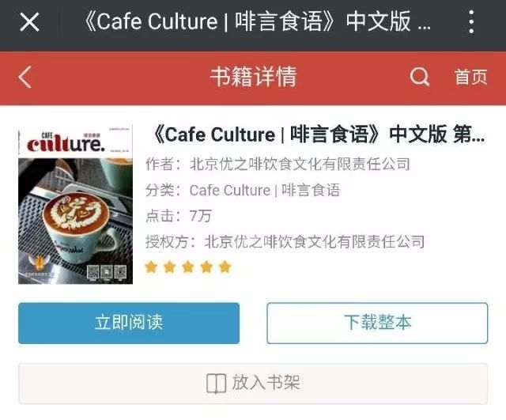Select the 授权方 licensor company name
The height and width of the screenshot is (420, 506).
tap(315, 241)
